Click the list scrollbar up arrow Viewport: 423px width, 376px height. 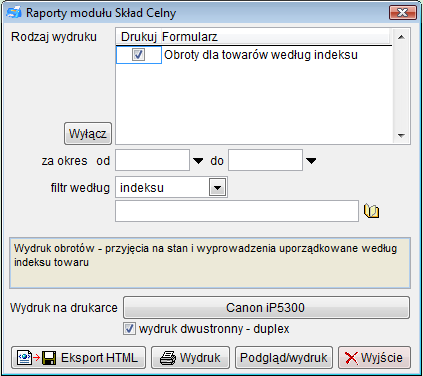[x=401, y=37]
